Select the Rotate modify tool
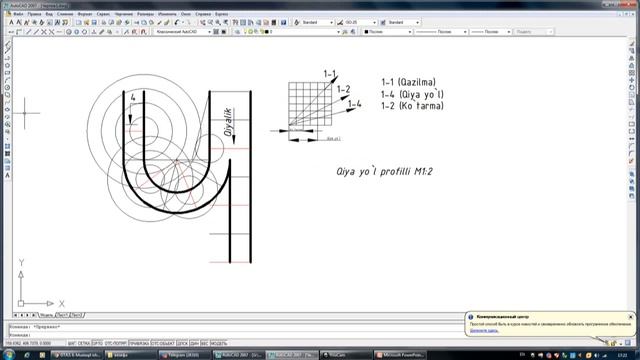 631,87
